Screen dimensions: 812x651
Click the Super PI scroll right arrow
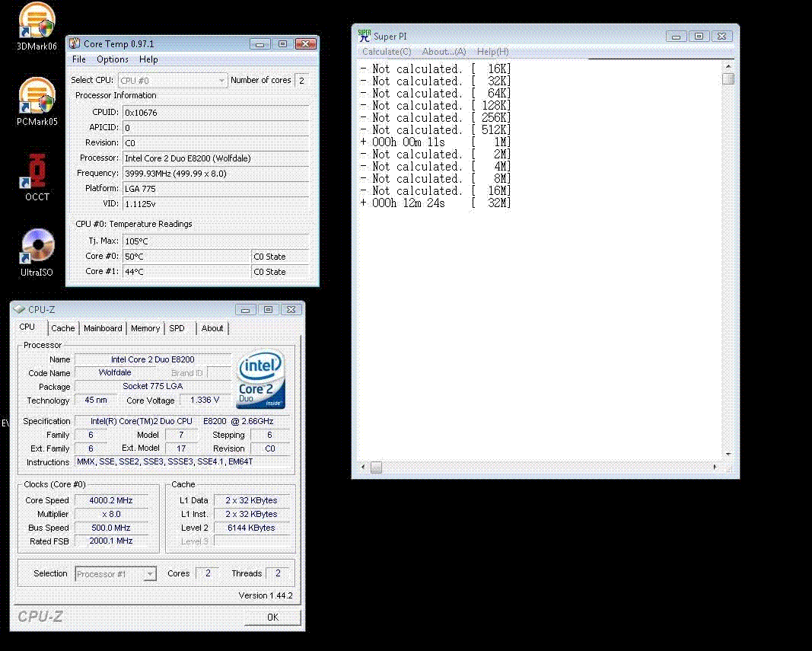(715, 467)
